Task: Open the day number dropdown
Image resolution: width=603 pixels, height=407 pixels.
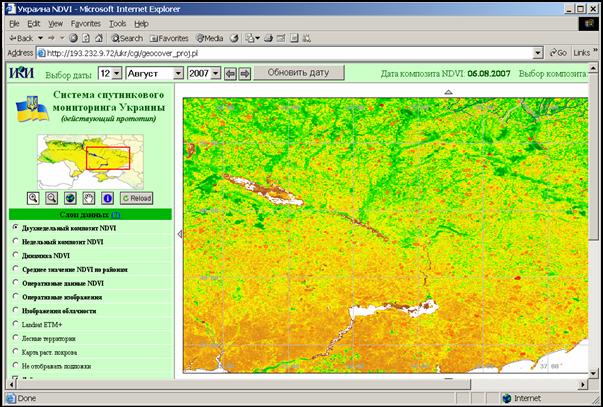Action: [111, 74]
